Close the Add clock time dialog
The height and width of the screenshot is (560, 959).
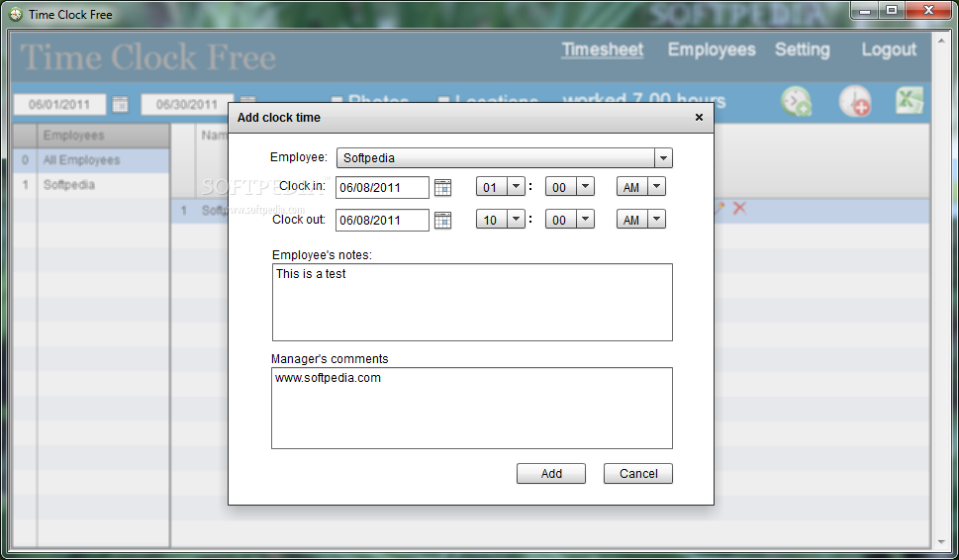pos(699,118)
